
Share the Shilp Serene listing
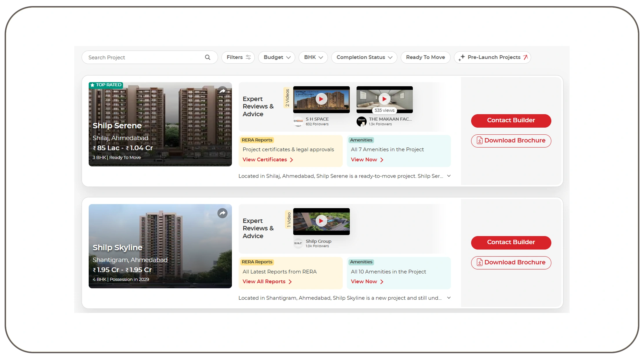point(222,91)
